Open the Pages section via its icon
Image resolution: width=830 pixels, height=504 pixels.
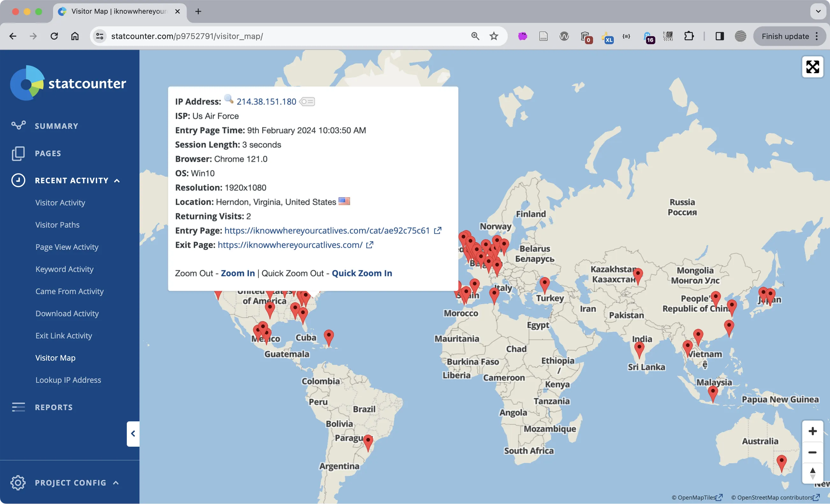(x=18, y=153)
